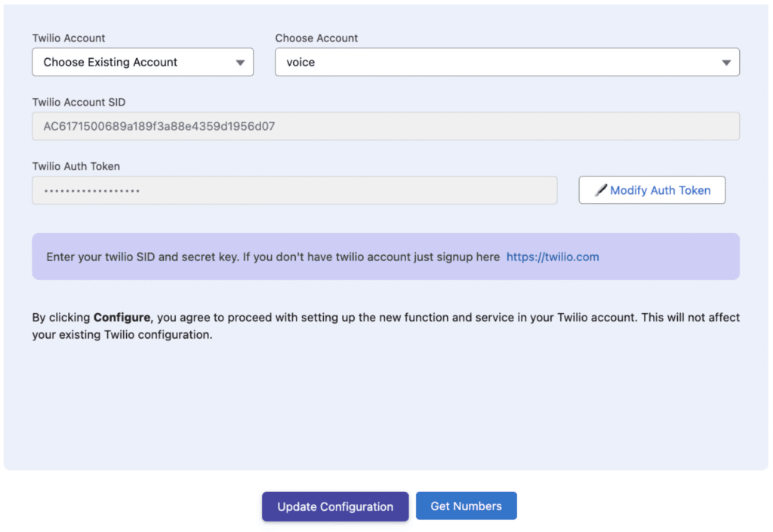Open the Choose Account dropdown showing voice
This screenshot has height=532, width=773.
507,62
